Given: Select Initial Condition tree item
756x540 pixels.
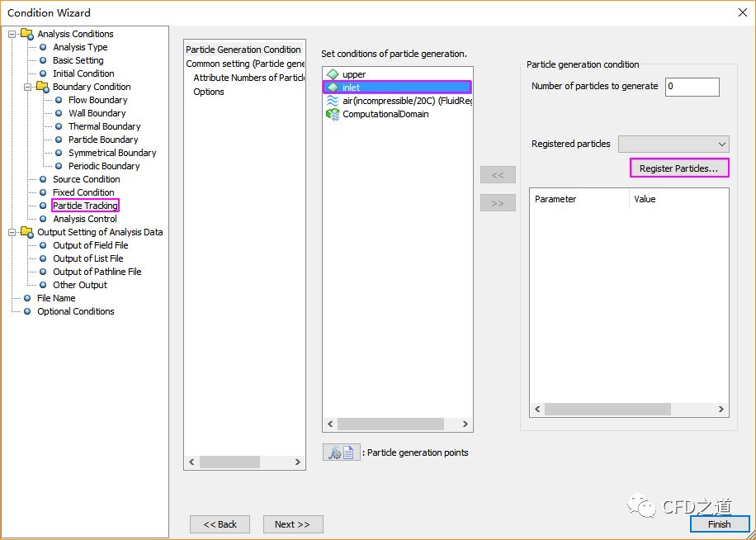Looking at the screenshot, I should pyautogui.click(x=83, y=73).
